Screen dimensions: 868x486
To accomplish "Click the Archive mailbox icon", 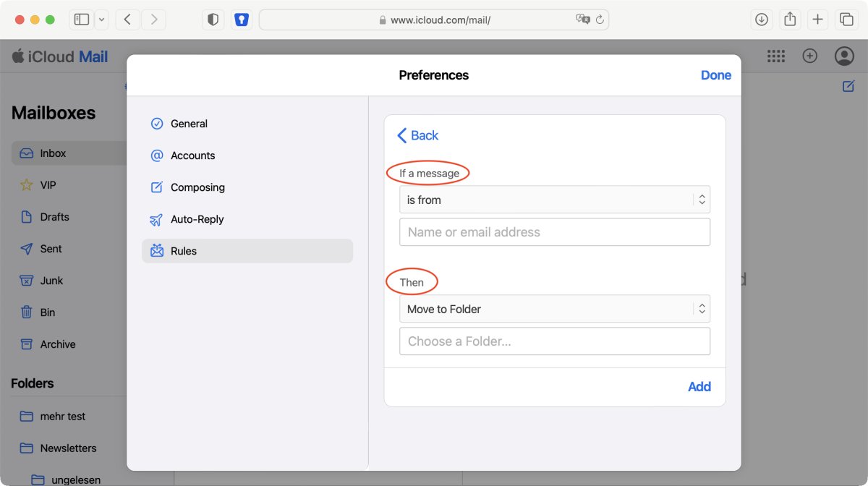I will tap(27, 344).
